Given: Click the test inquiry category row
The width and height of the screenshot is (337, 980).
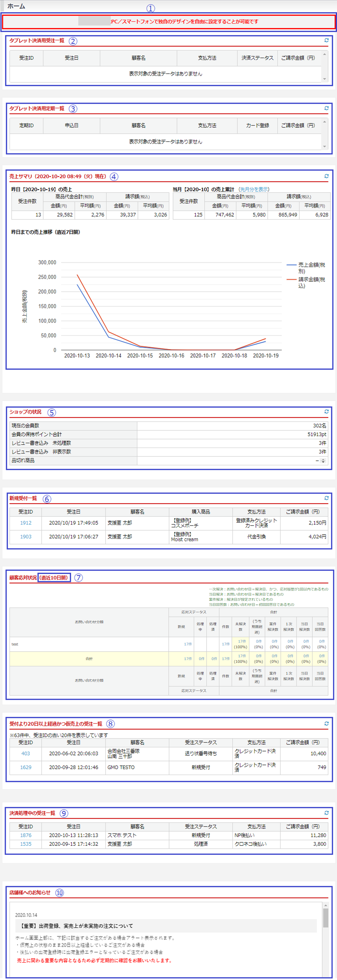Looking at the screenshot, I should (x=168, y=644).
